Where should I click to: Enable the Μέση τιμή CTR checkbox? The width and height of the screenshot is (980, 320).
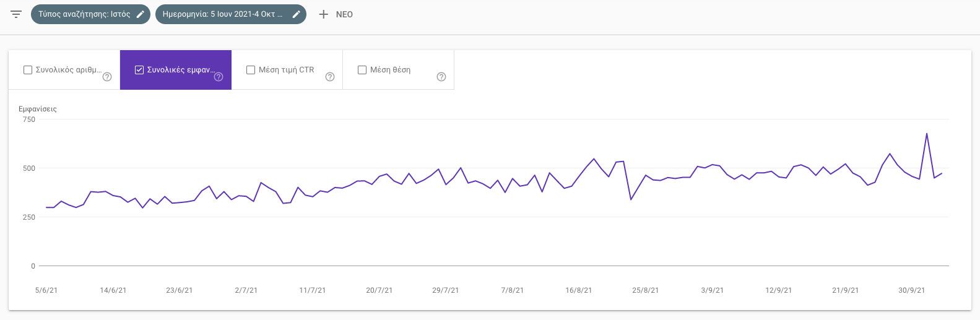click(x=251, y=70)
